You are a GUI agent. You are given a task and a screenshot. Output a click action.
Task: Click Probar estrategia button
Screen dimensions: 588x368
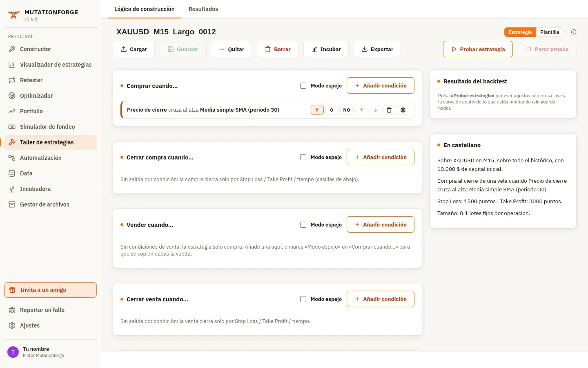[478, 49]
